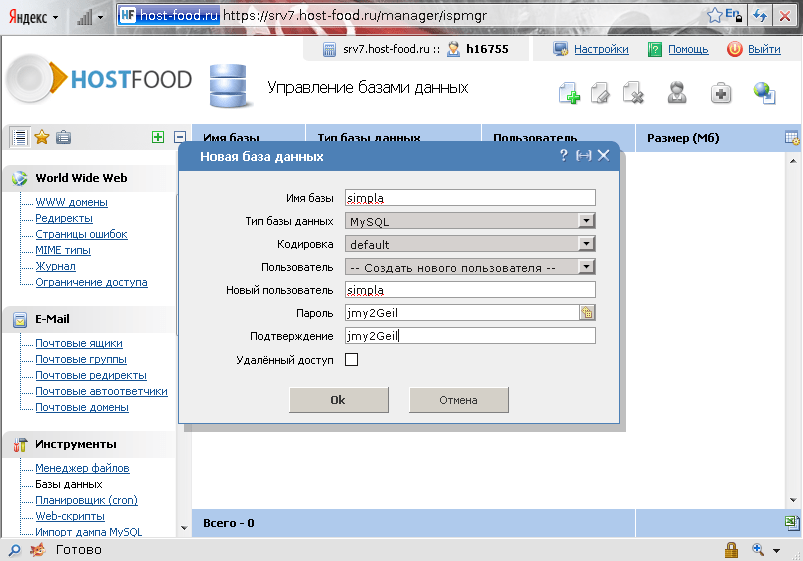The height and width of the screenshot is (561, 803).
Task: Click the E-Mail section envelope icon
Action: (x=20, y=319)
